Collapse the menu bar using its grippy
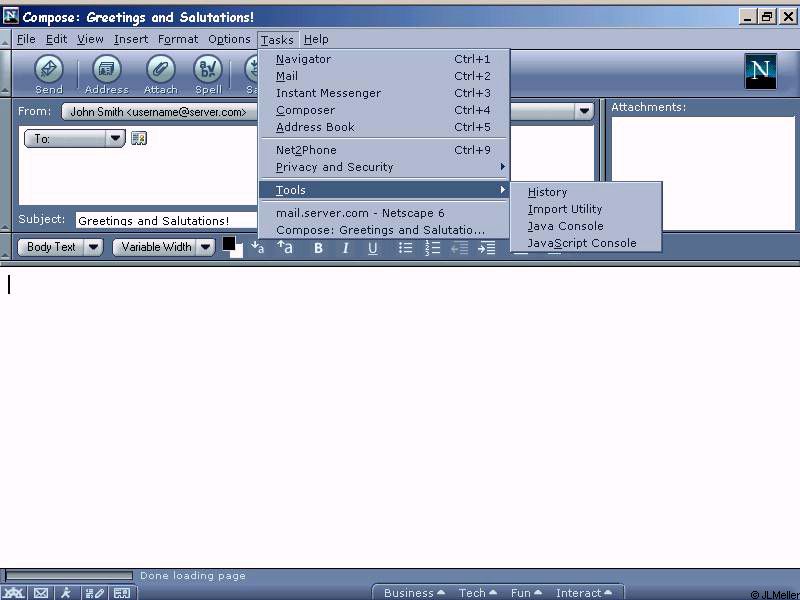 pos(5,39)
